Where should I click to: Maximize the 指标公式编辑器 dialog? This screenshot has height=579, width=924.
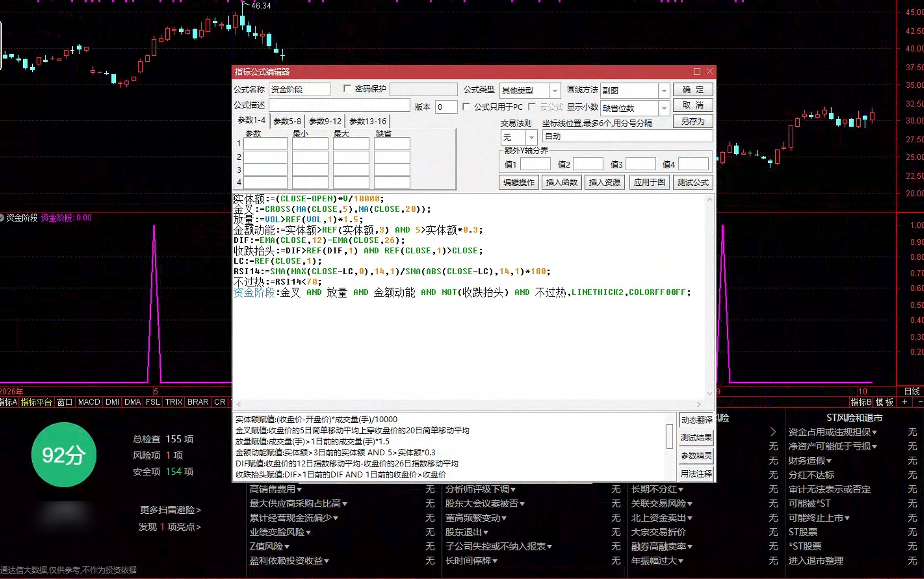coord(697,72)
